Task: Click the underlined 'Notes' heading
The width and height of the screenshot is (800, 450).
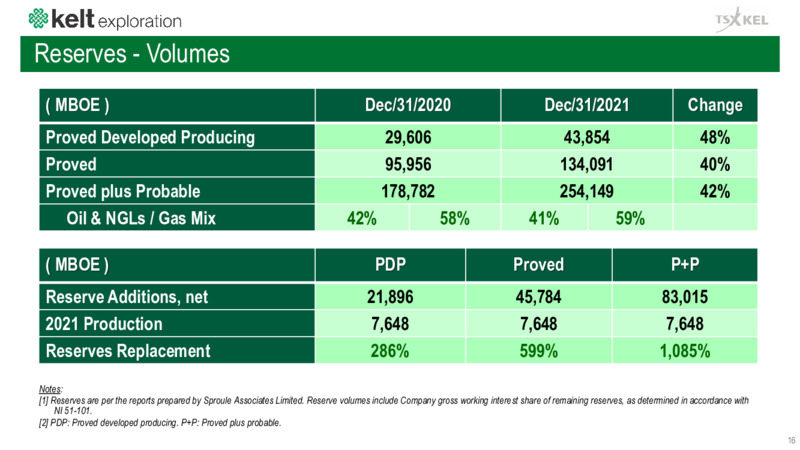Action: pos(50,389)
